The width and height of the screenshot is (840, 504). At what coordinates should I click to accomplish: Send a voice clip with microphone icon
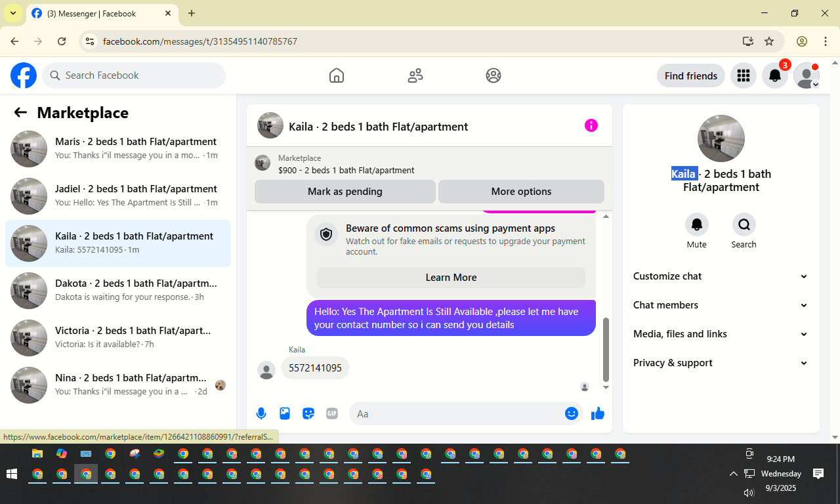pos(261,413)
